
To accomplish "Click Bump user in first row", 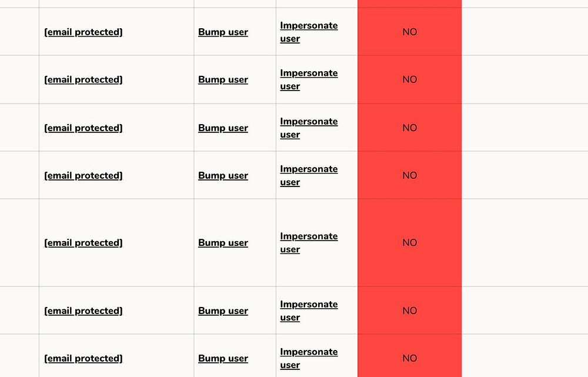I will [x=223, y=32].
